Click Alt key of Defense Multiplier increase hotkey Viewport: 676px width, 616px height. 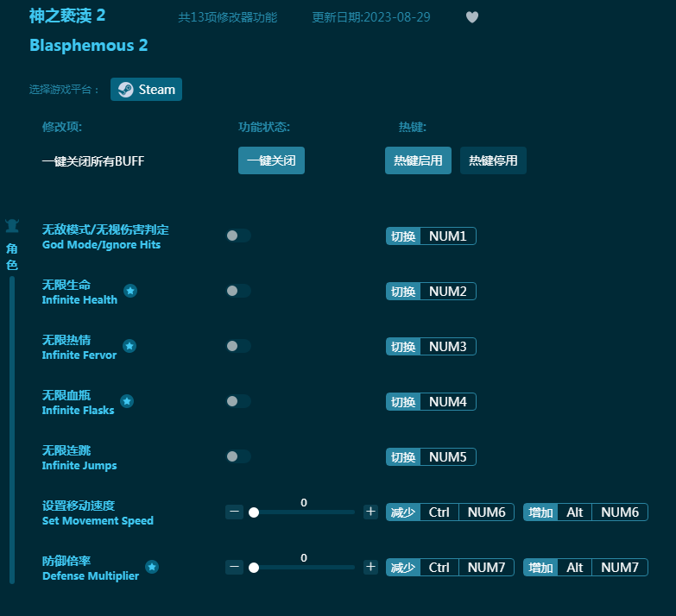(x=575, y=568)
